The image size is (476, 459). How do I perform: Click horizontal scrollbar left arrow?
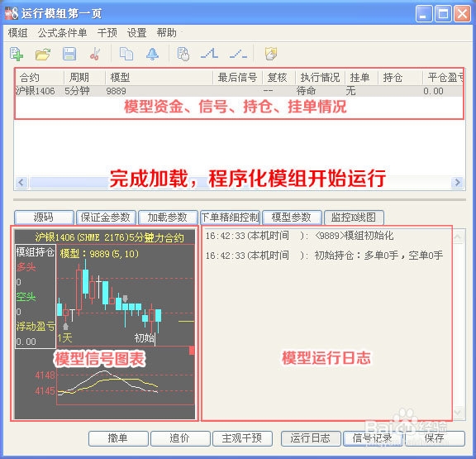click(x=21, y=183)
